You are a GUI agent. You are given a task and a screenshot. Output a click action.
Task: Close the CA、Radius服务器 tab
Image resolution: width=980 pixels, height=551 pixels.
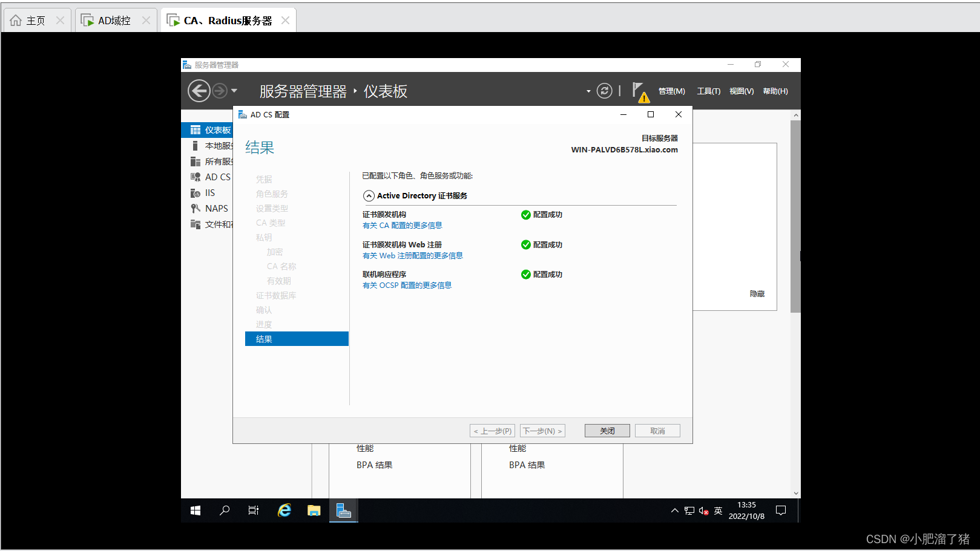tap(285, 21)
